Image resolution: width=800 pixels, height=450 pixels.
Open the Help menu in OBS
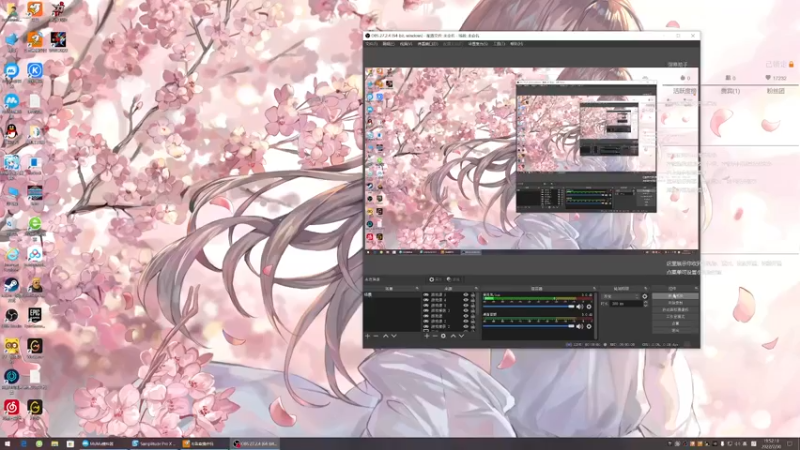[517, 44]
